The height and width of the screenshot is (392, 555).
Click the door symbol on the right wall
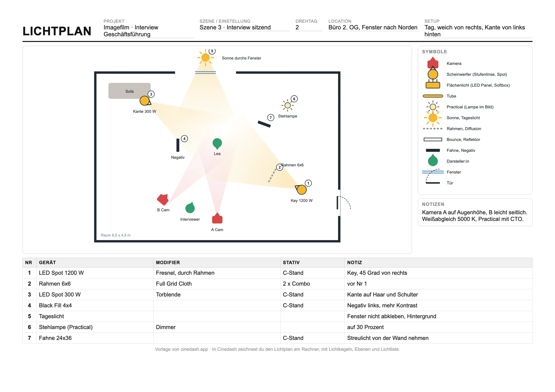(343, 203)
